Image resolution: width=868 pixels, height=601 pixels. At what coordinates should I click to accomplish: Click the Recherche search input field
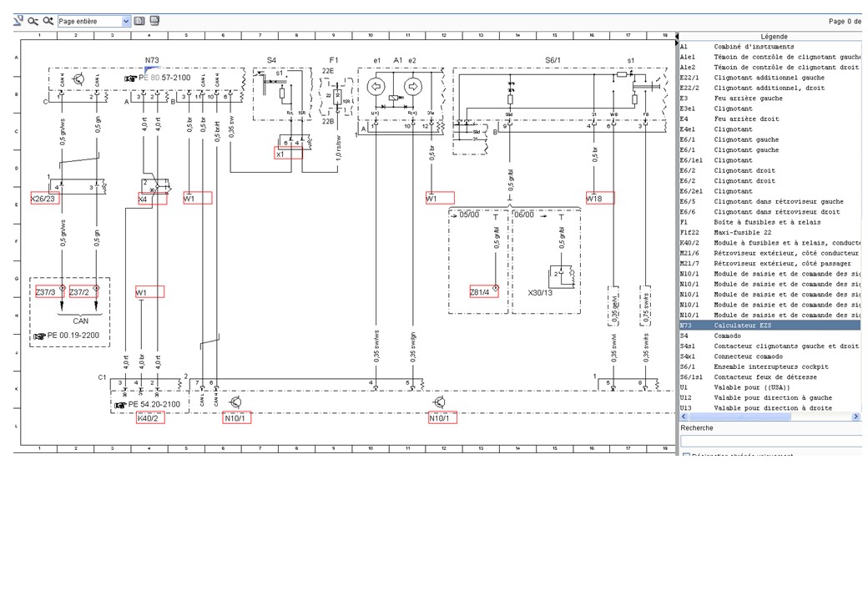tap(770, 441)
